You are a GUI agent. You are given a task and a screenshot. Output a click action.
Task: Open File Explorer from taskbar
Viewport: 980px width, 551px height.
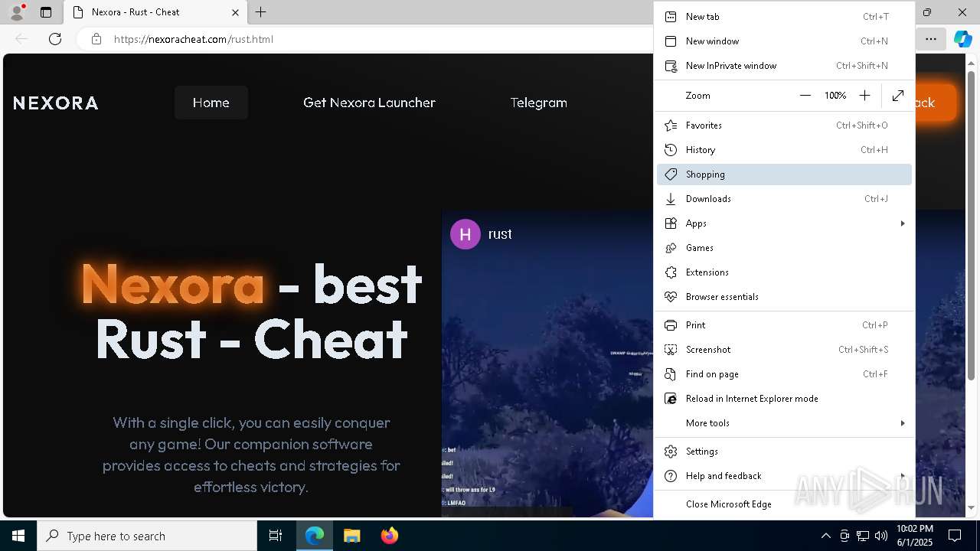click(351, 536)
